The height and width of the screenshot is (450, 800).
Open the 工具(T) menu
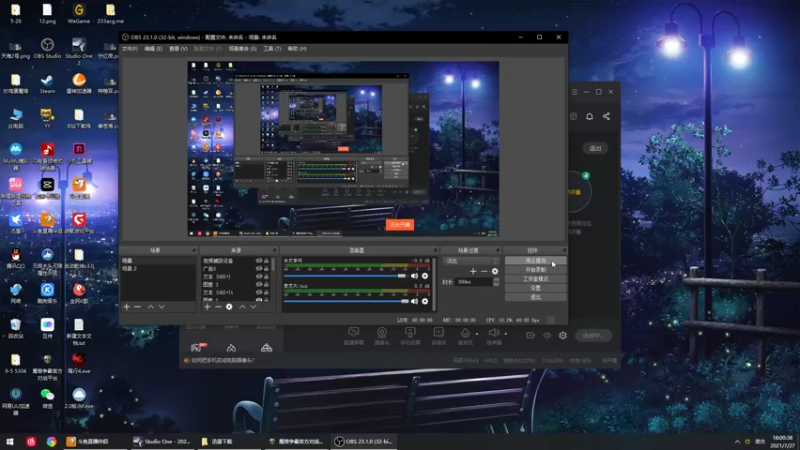[x=272, y=49]
